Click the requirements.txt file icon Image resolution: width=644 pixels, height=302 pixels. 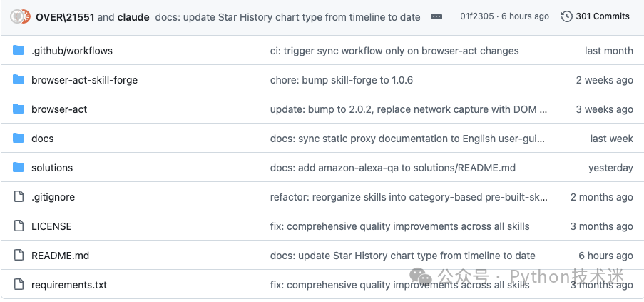pos(19,284)
